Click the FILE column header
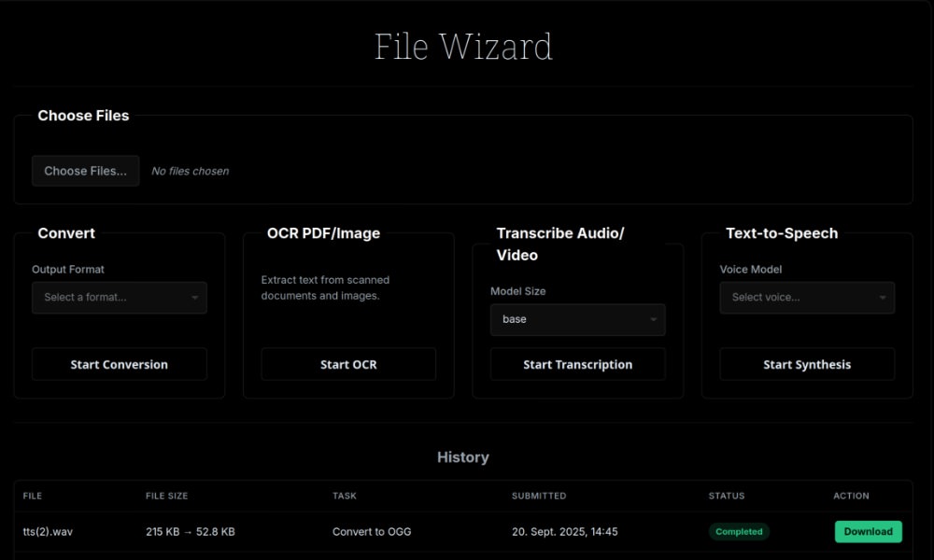 tap(32, 496)
